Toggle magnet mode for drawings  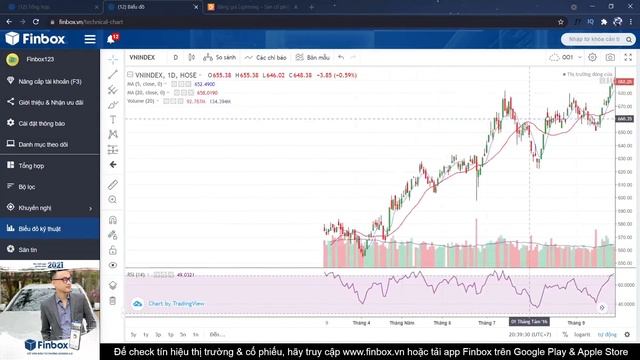point(113,220)
